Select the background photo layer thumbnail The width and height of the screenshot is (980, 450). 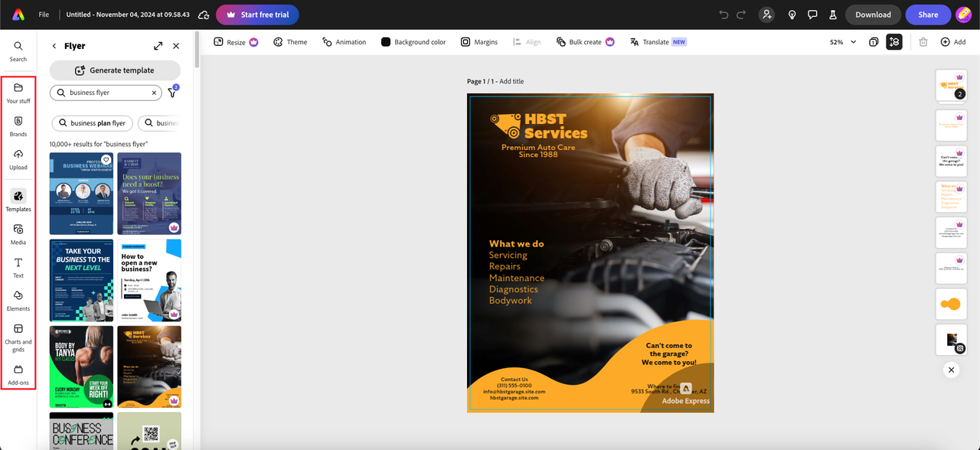click(951, 340)
